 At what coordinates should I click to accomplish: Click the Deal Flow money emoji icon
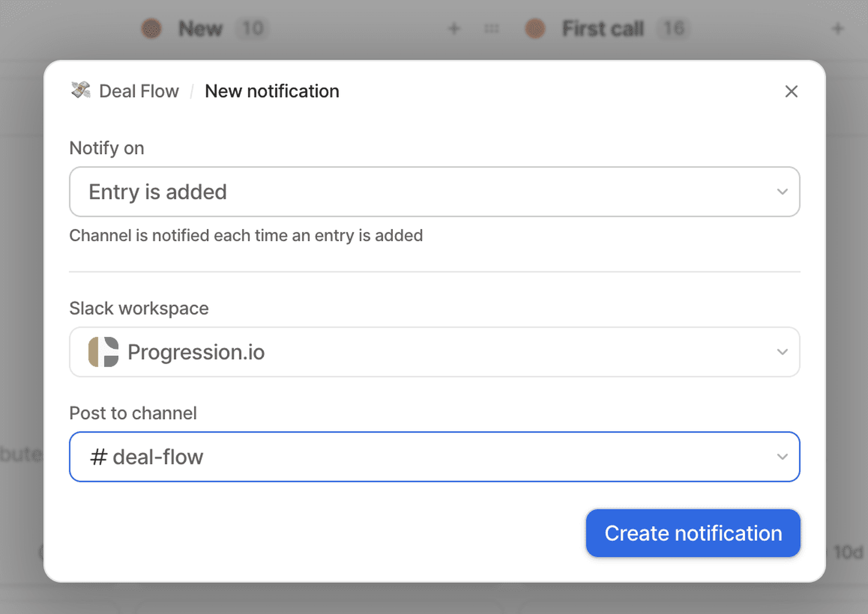pos(81,90)
